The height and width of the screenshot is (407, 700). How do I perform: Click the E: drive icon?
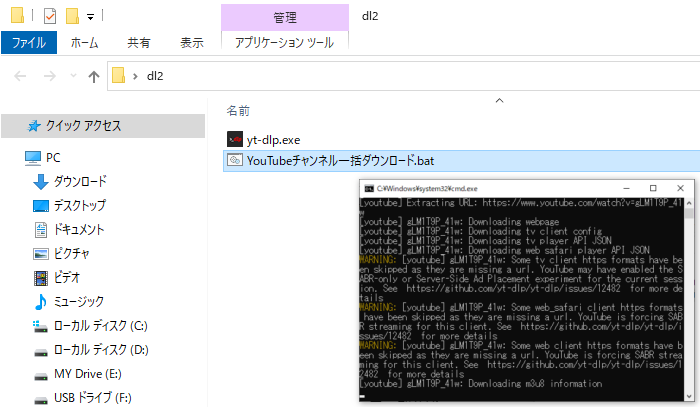tap(41, 377)
